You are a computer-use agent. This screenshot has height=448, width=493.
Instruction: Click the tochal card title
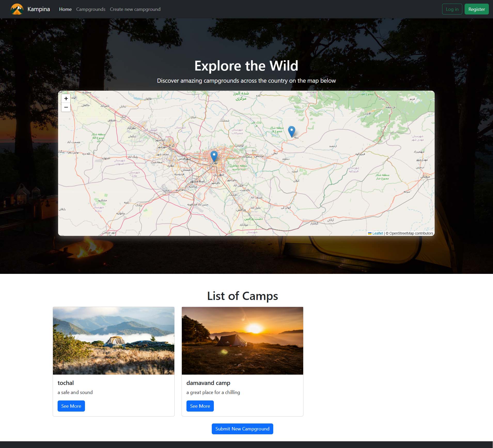pos(66,383)
